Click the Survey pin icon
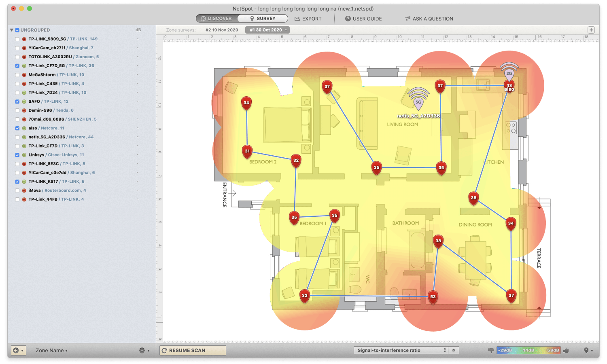607x364 pixels. click(x=252, y=19)
